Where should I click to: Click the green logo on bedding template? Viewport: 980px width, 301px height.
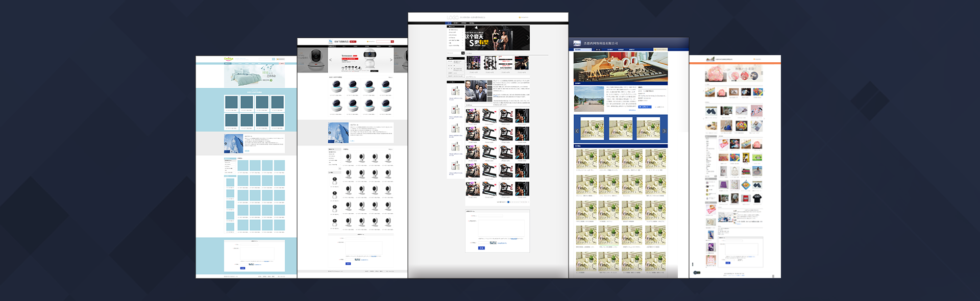click(229, 59)
